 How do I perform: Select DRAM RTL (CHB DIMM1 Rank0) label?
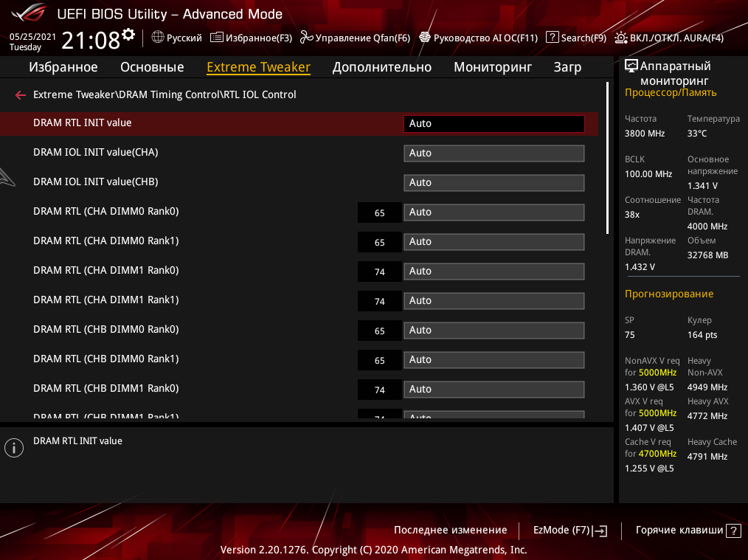106,389
